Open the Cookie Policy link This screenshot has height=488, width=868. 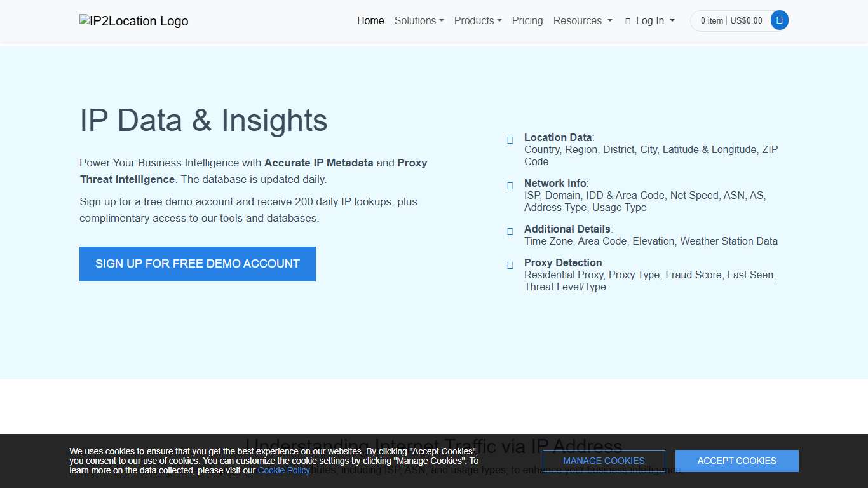click(x=283, y=470)
